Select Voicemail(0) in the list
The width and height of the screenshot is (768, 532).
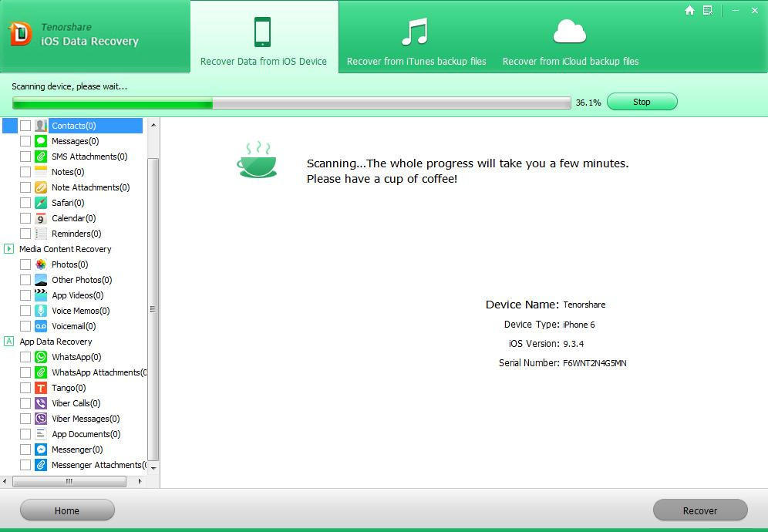pos(73,326)
